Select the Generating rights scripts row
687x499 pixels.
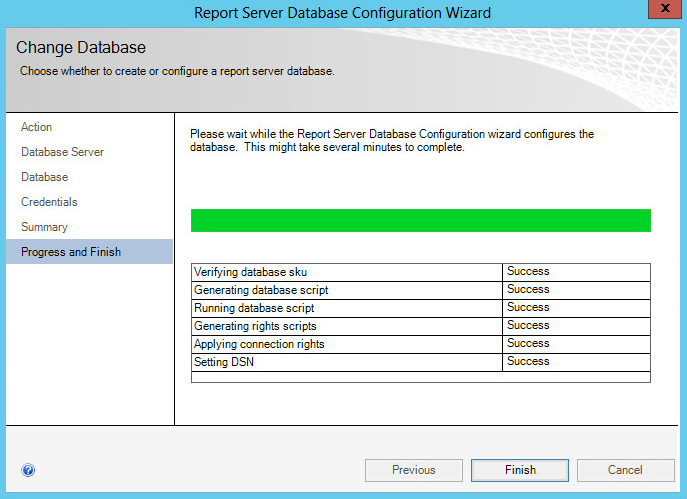(421, 326)
